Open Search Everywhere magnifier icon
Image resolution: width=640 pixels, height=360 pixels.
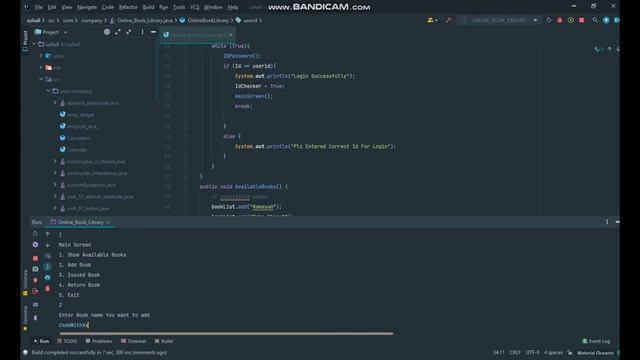click(595, 20)
